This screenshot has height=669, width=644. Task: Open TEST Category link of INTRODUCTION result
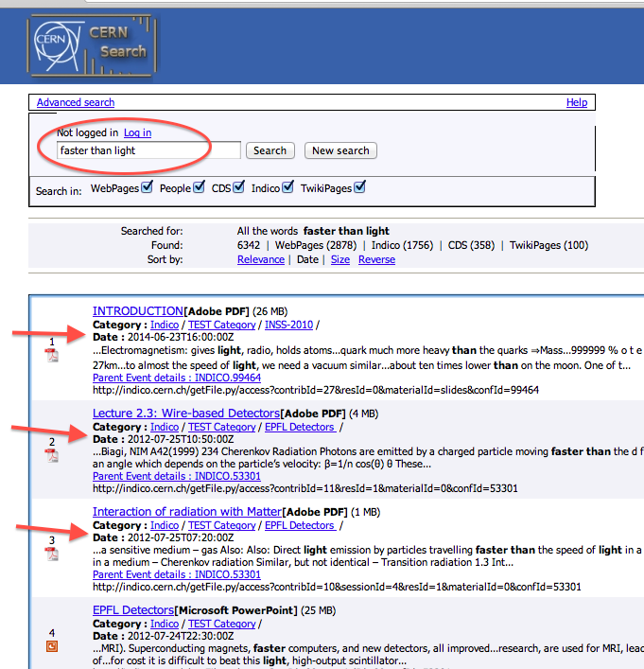pos(222,325)
